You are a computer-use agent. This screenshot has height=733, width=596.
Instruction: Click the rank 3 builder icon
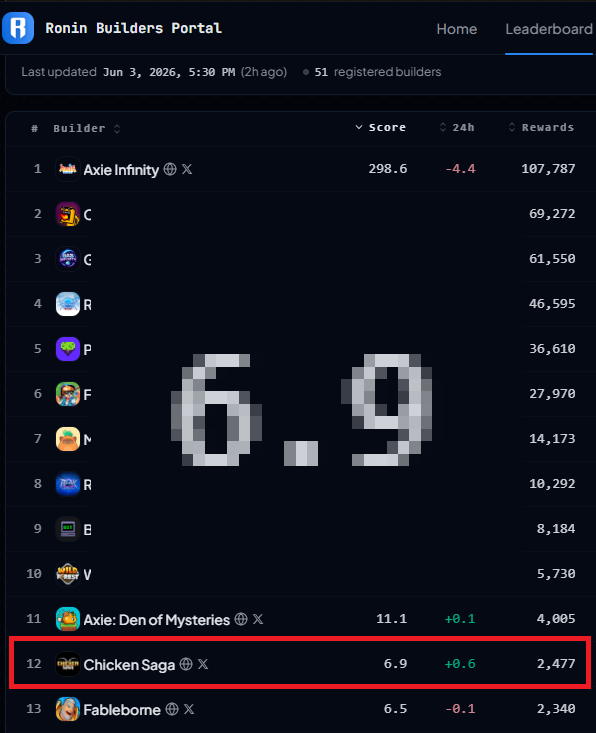click(68, 259)
